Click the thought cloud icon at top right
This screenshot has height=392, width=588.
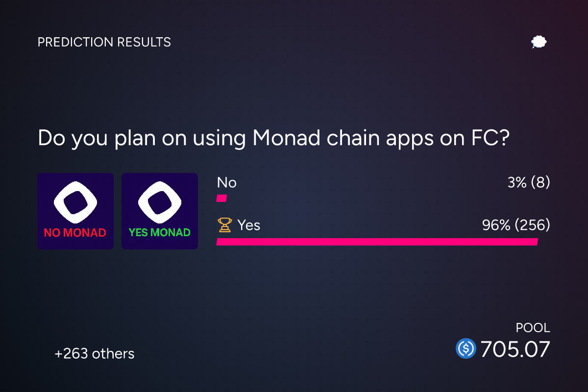(539, 42)
